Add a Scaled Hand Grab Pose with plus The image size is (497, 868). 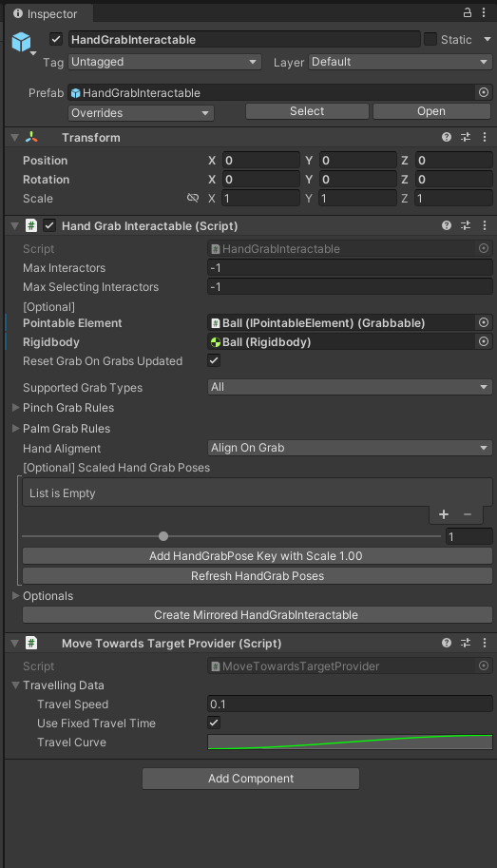[444, 514]
